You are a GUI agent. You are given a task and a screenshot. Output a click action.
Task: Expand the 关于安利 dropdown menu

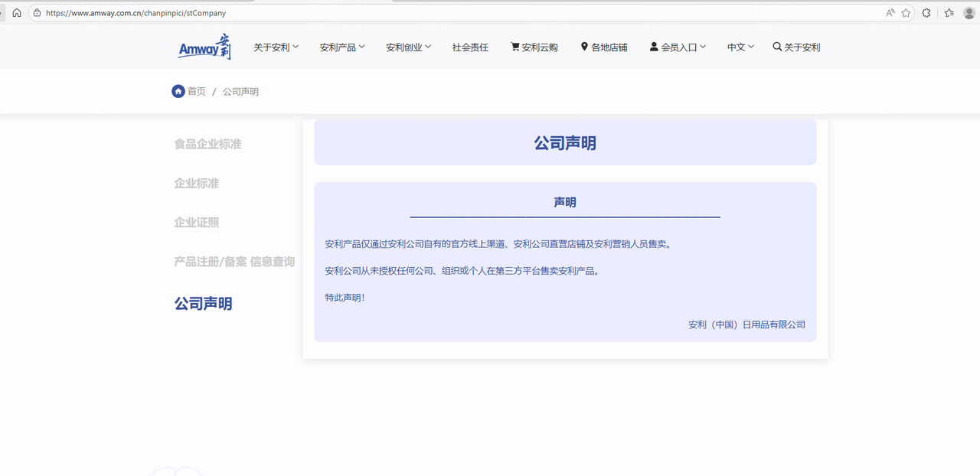pos(276,47)
